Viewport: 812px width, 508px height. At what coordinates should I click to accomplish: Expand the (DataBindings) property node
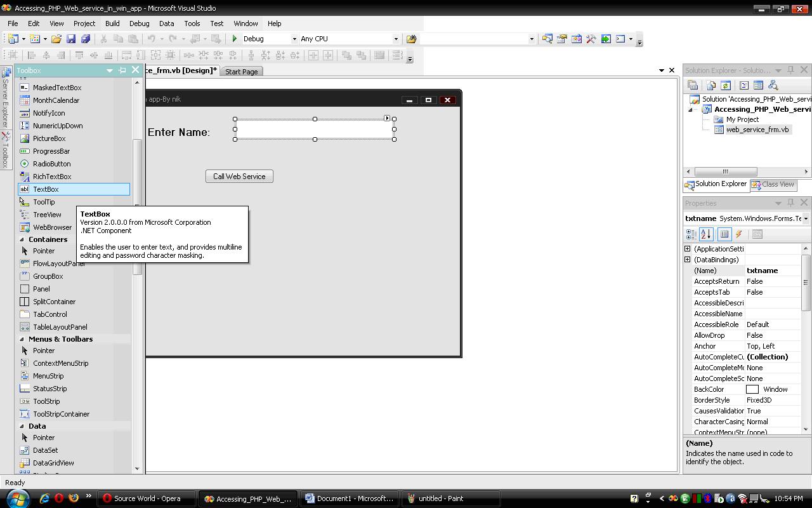pyautogui.click(x=688, y=260)
